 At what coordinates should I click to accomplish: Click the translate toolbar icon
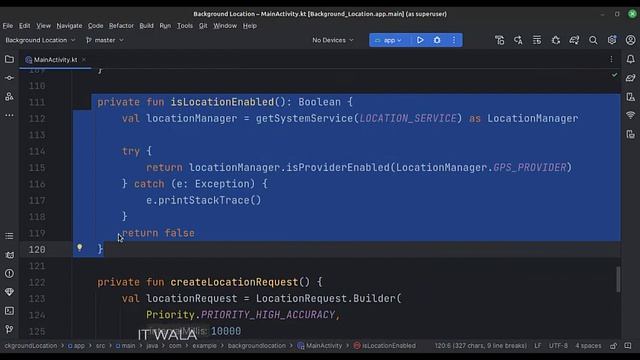coord(518,40)
